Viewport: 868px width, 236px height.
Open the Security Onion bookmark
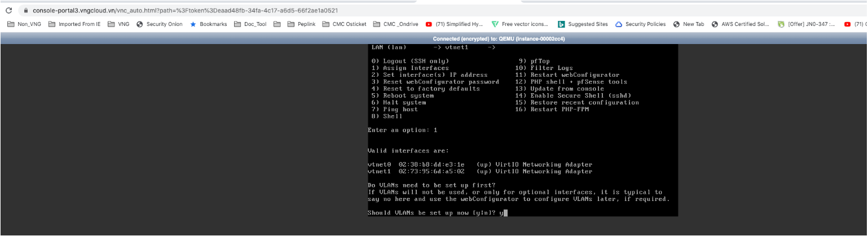pos(159,24)
